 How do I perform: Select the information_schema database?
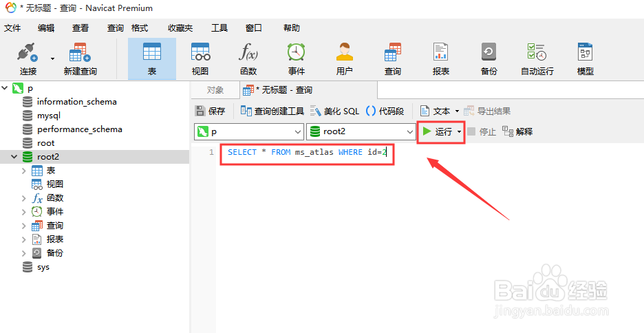(x=76, y=101)
